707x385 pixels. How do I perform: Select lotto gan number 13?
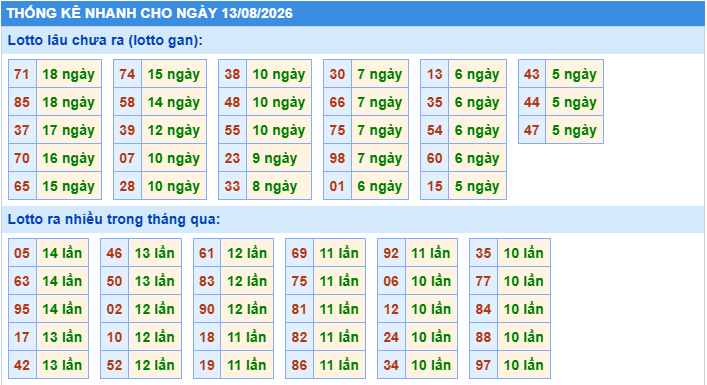tap(435, 74)
